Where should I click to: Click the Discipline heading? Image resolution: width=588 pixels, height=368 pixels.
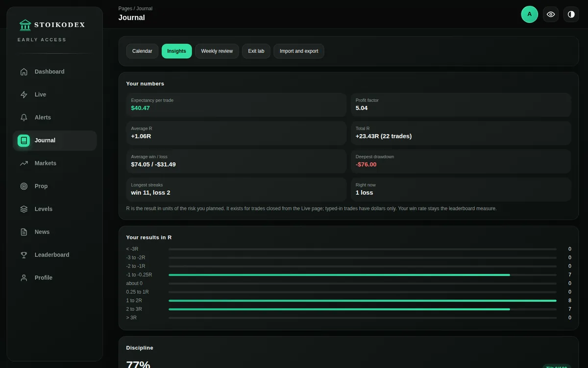pyautogui.click(x=140, y=348)
